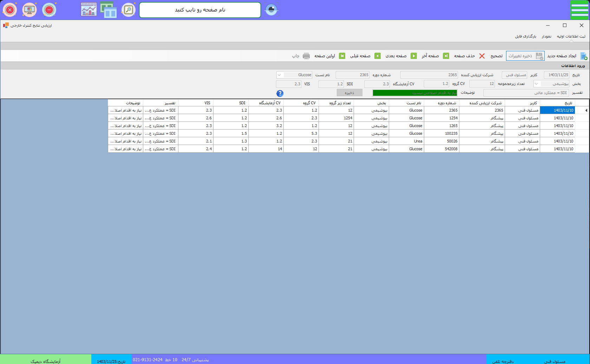Click the printer icon to print

coord(306,56)
